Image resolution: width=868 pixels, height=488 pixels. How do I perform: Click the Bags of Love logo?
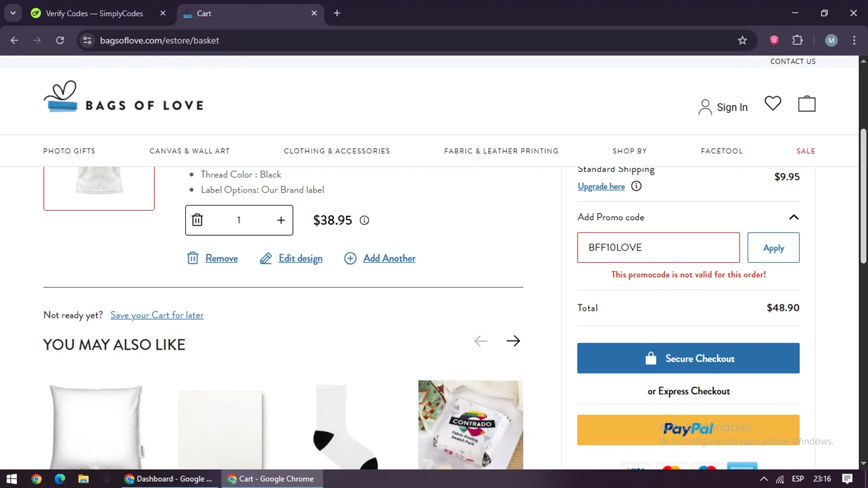coord(123,97)
